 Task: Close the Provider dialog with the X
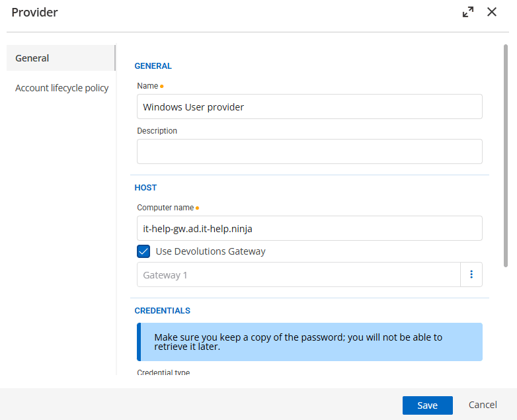tap(492, 12)
